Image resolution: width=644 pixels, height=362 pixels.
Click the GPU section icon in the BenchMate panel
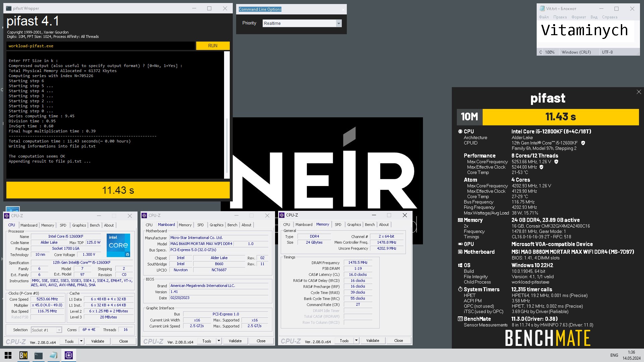[x=460, y=244]
